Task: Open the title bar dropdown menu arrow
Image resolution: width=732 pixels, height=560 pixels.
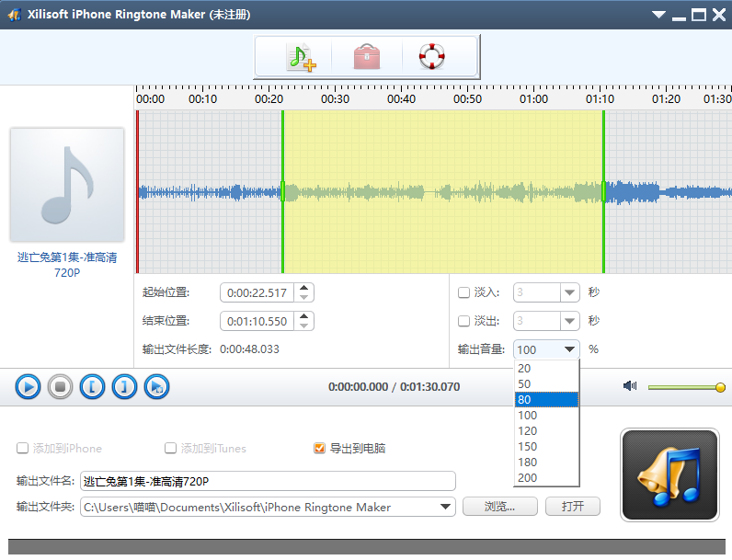Action: coord(658,15)
